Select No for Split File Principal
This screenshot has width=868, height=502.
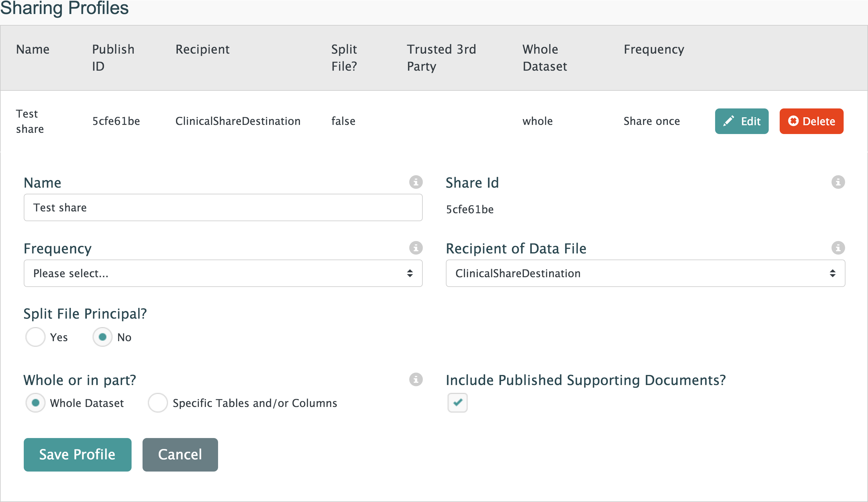[x=102, y=337]
